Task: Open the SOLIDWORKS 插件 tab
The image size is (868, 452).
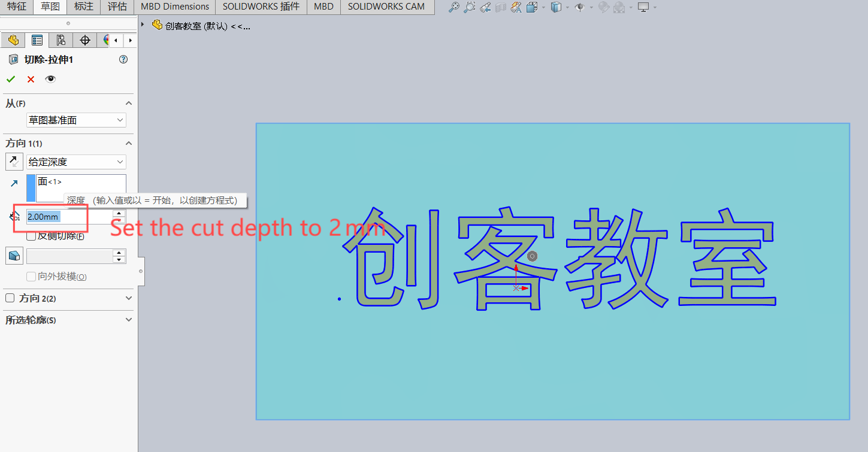Action: pos(261,7)
